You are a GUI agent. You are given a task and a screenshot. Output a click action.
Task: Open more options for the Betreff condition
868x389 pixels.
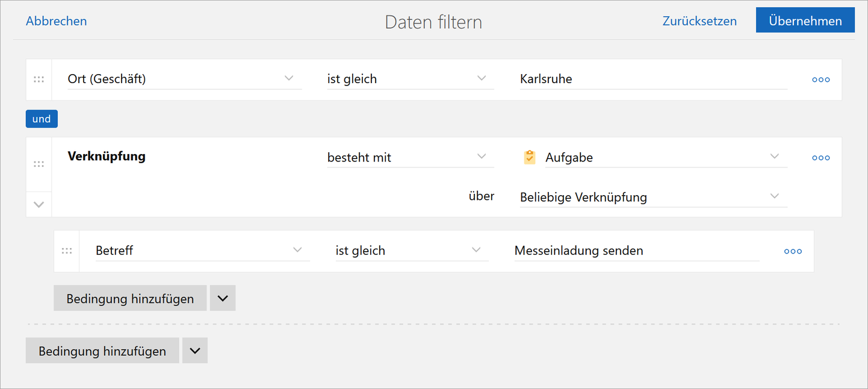pyautogui.click(x=793, y=251)
